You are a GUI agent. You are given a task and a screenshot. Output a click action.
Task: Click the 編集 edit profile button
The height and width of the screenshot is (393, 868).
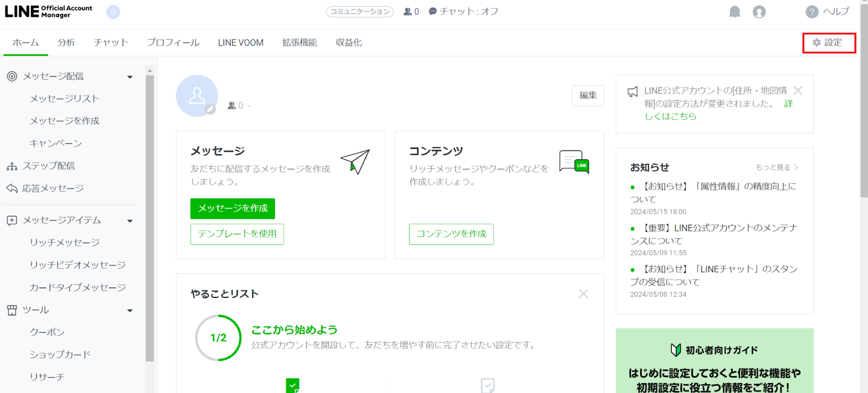tap(588, 96)
